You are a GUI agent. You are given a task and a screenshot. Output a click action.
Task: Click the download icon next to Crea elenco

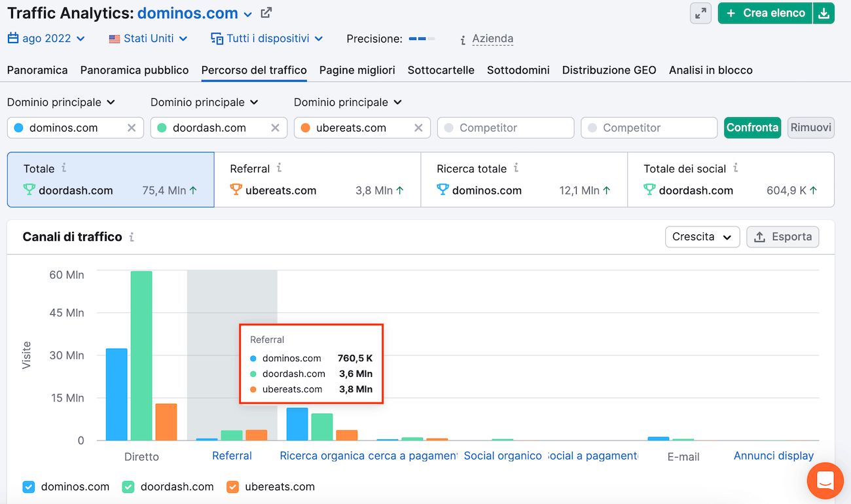pyautogui.click(x=824, y=13)
